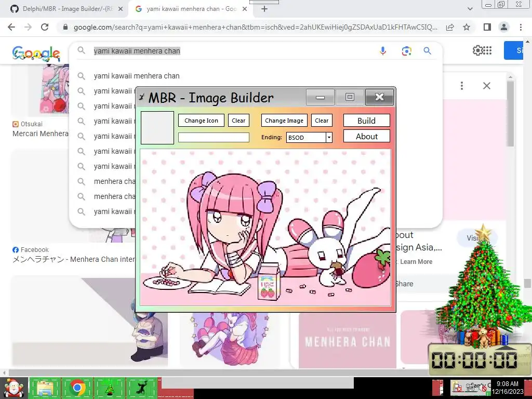Minimize the MBR Image Builder window
Screen dimensions: 532x399
(x=320, y=97)
